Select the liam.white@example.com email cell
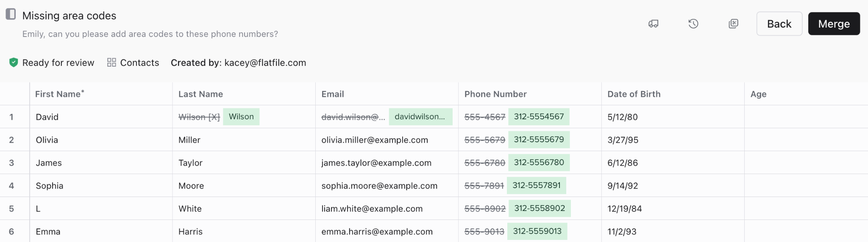This screenshot has height=242, width=868. pyautogui.click(x=372, y=209)
